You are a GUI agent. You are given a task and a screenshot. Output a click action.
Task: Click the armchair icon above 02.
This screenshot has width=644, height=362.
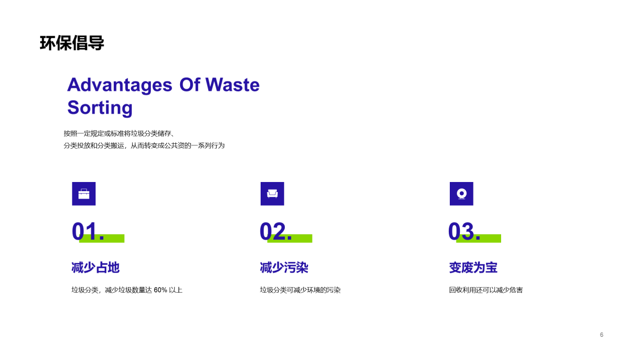[x=272, y=194]
